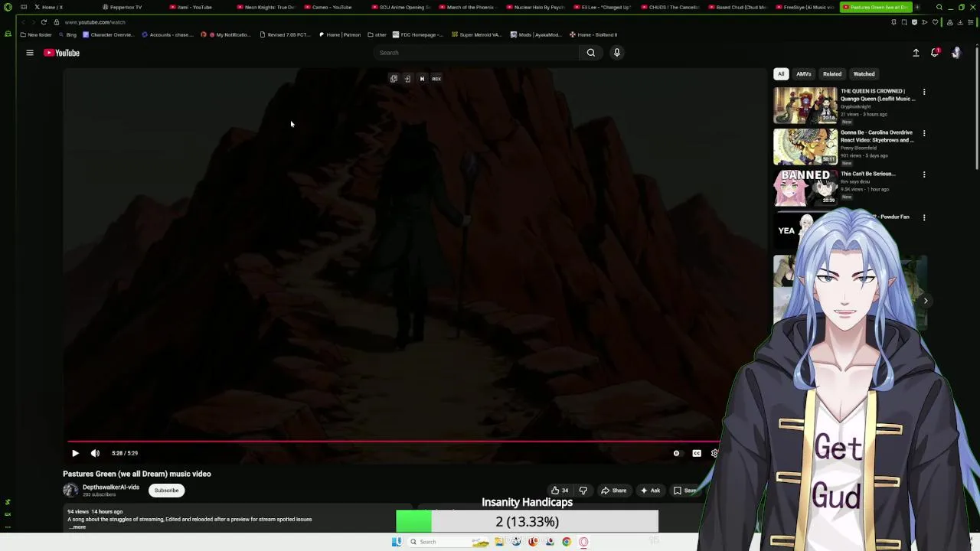This screenshot has width=980, height=551.
Task: Open the Home | Patreon bookmark
Action: [339, 34]
